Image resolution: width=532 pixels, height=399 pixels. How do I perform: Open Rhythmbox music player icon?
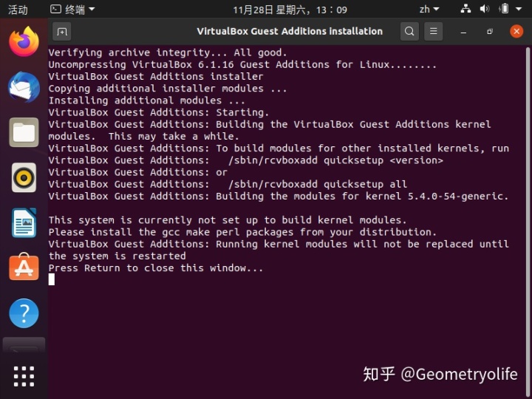pyautogui.click(x=24, y=177)
